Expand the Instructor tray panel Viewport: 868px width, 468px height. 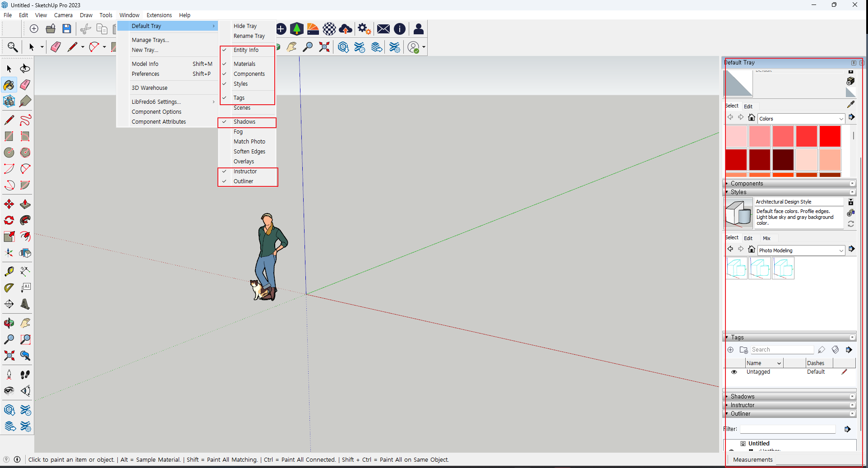[790, 405]
